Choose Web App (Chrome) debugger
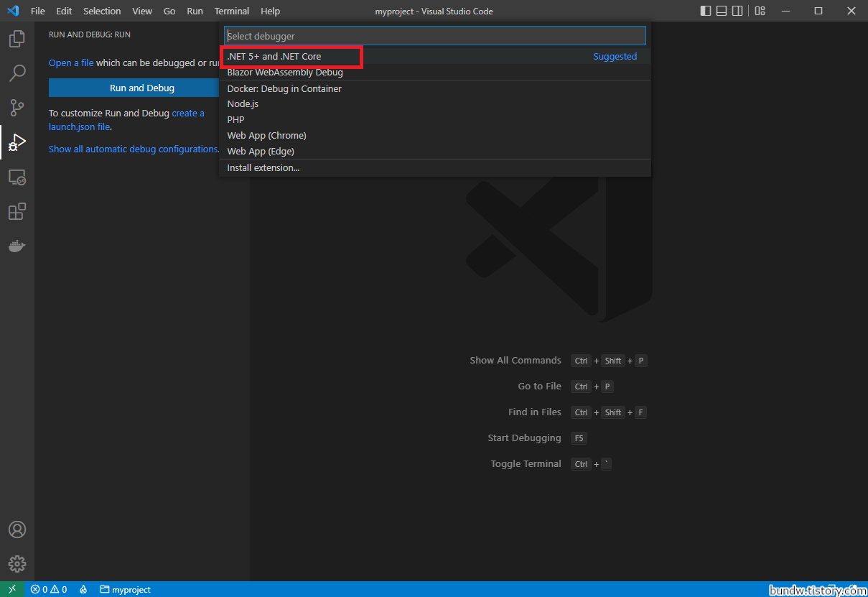868x597 pixels. click(435, 135)
